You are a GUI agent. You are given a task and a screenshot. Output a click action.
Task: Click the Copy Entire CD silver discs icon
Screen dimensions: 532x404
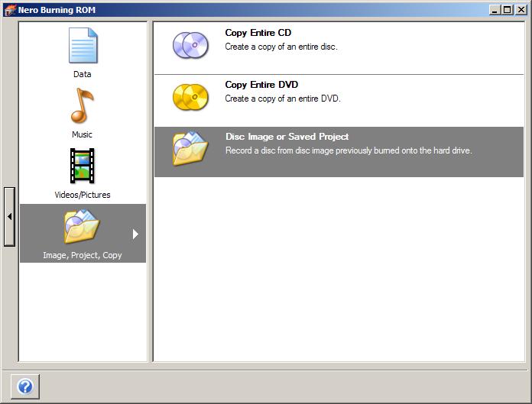tap(190, 45)
